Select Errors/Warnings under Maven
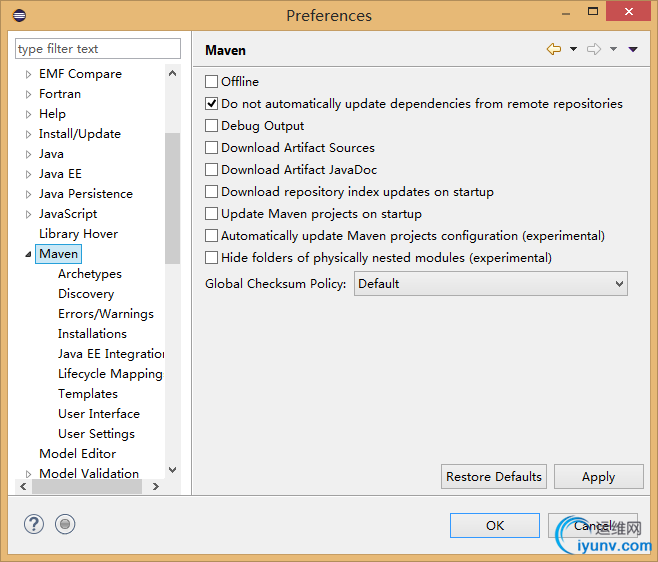 coord(106,314)
